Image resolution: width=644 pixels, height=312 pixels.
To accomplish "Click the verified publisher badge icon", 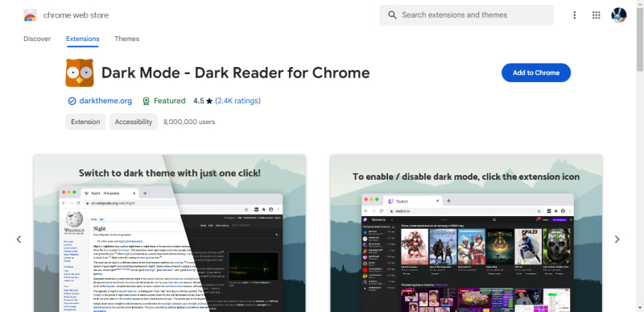I will click(x=72, y=101).
